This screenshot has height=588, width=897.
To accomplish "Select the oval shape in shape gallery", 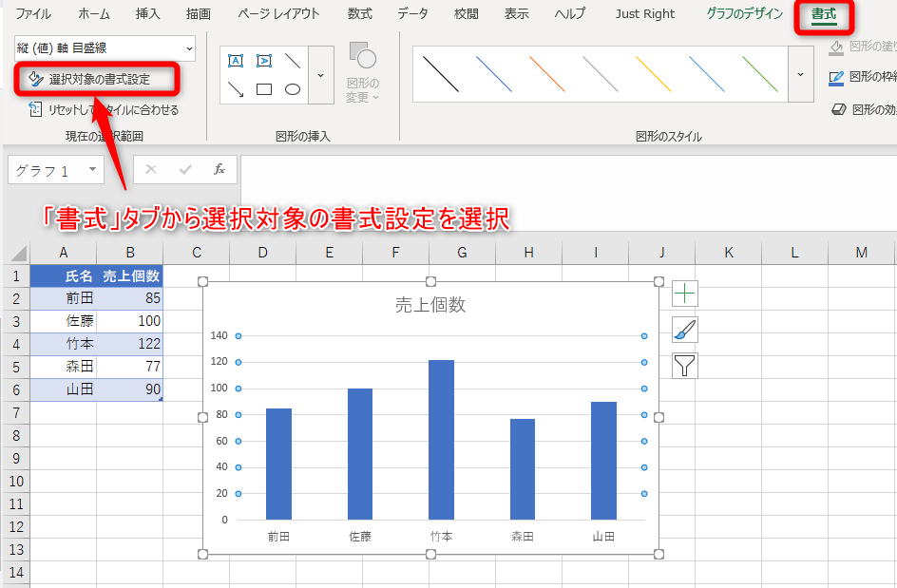I will 293,89.
